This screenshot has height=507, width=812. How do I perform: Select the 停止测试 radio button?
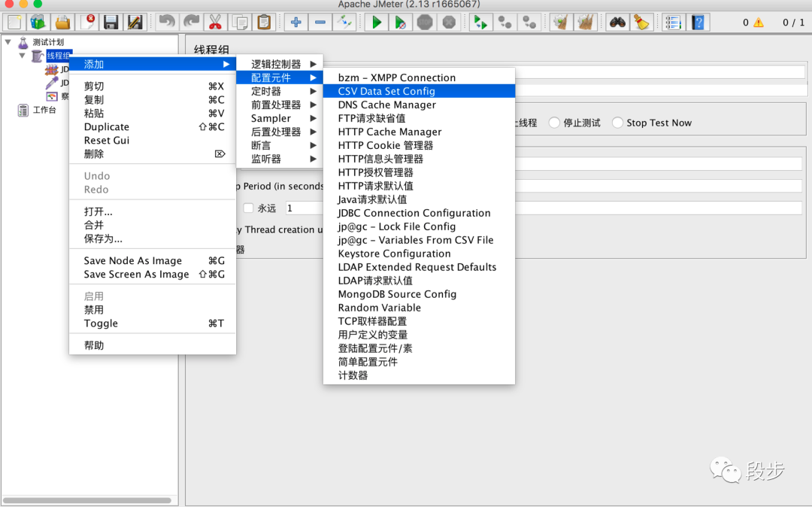(x=555, y=123)
